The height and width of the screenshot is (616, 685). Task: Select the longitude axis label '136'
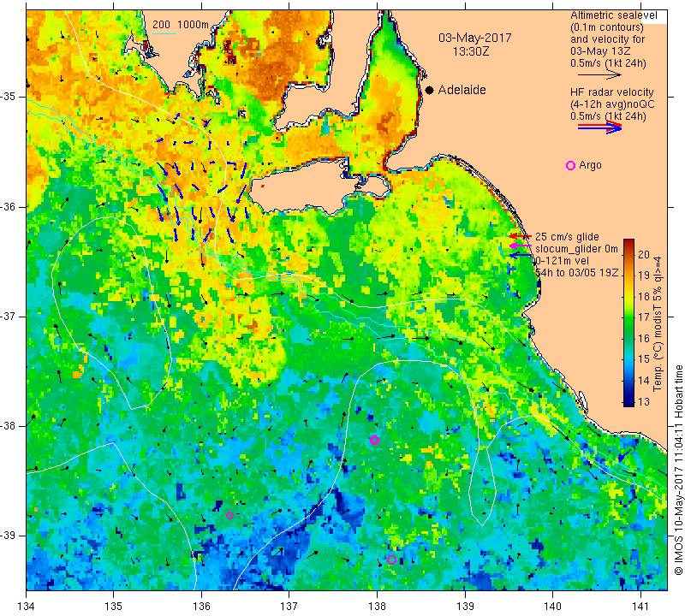coord(201,607)
